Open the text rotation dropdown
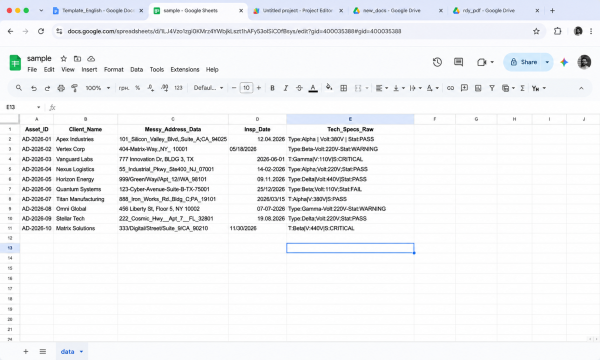600x360 pixels. pyautogui.click(x=432, y=88)
